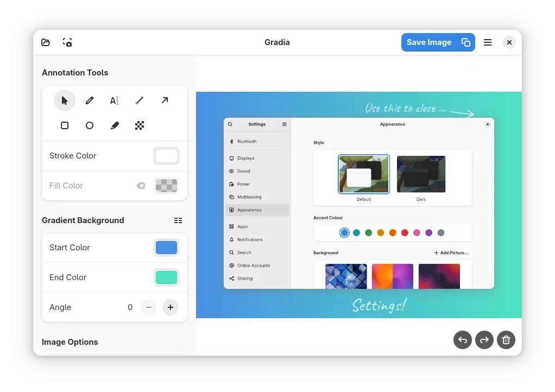Select the Pen drawing tool
The image size is (555, 392).
pos(90,100)
